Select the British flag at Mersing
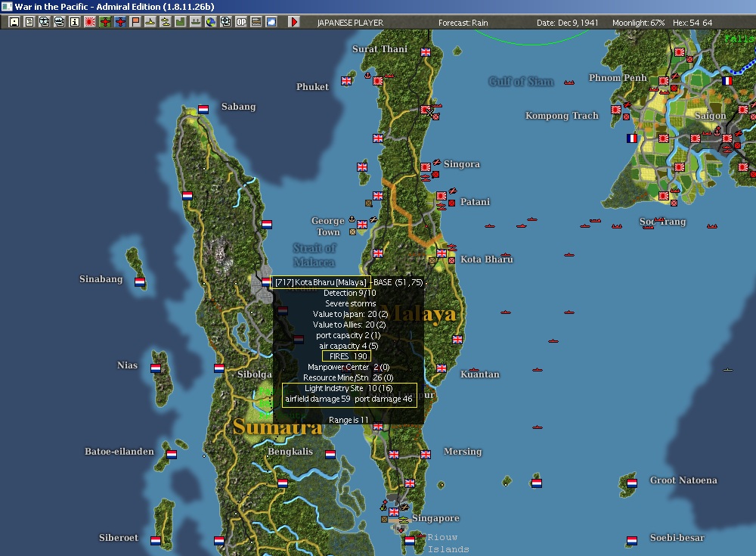Screen dimensions: 756x556 pyautogui.click(x=426, y=454)
